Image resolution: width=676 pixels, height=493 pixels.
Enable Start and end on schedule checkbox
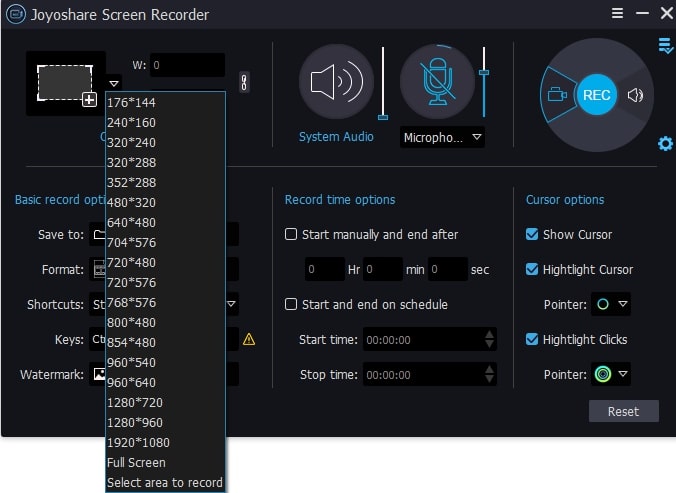[x=291, y=304]
